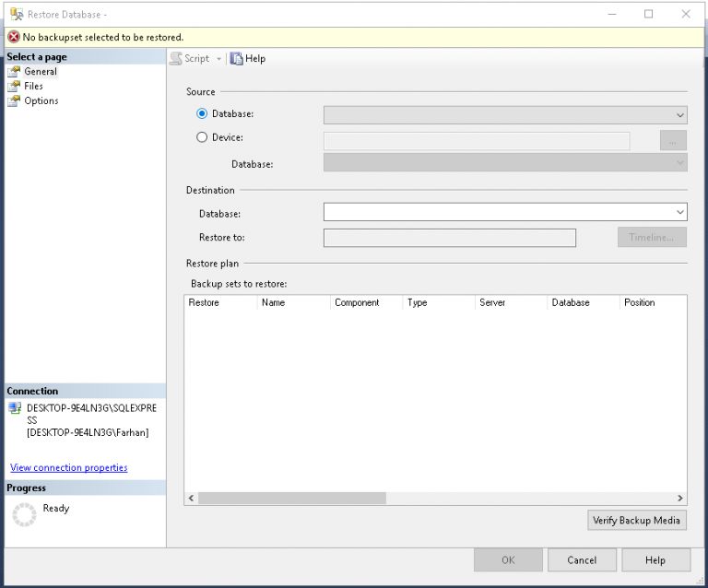Click the bottom Help button
This screenshot has height=588, width=708.
tap(655, 560)
